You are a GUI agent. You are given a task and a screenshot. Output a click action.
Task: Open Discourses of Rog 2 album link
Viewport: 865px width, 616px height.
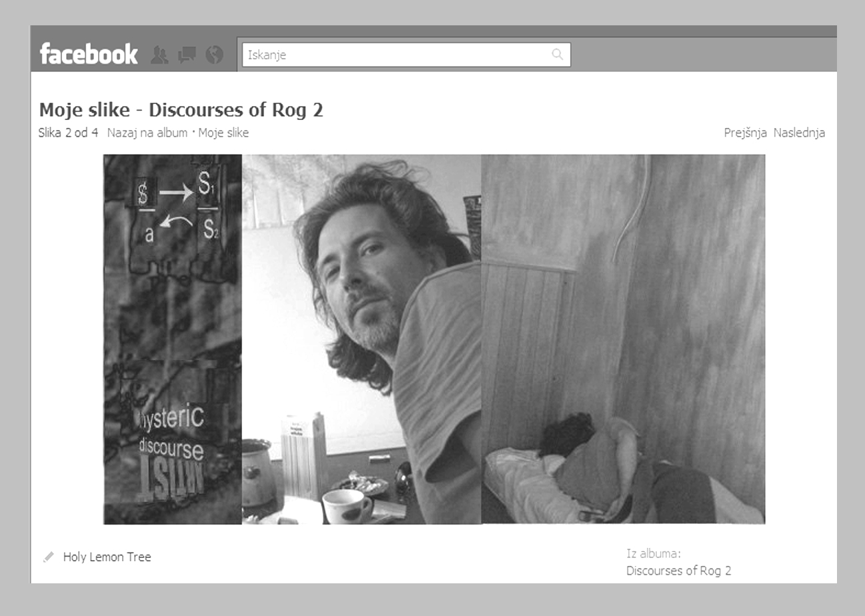pos(678,571)
